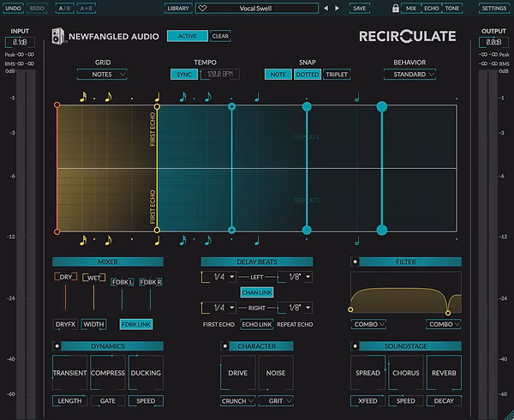Click the CHORUS soundstage control
This screenshot has height=420, width=514.
[406, 373]
